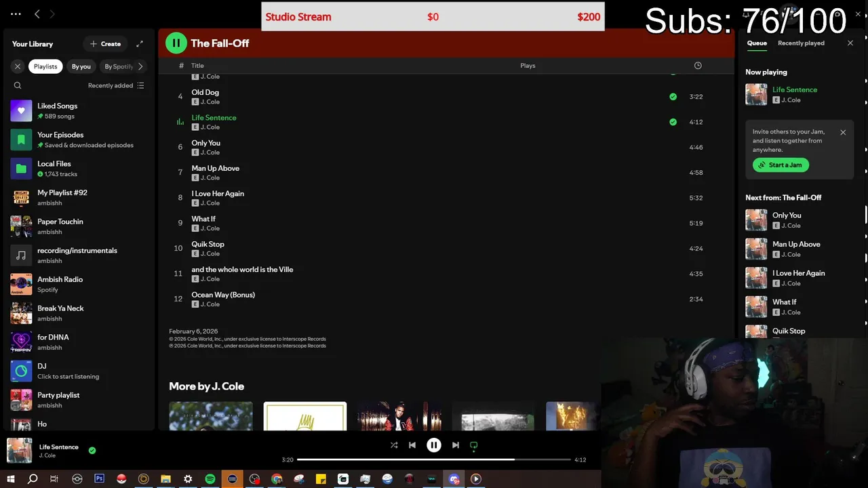The height and width of the screenshot is (488, 868).
Task: Click the Title column header
Action: 197,66
